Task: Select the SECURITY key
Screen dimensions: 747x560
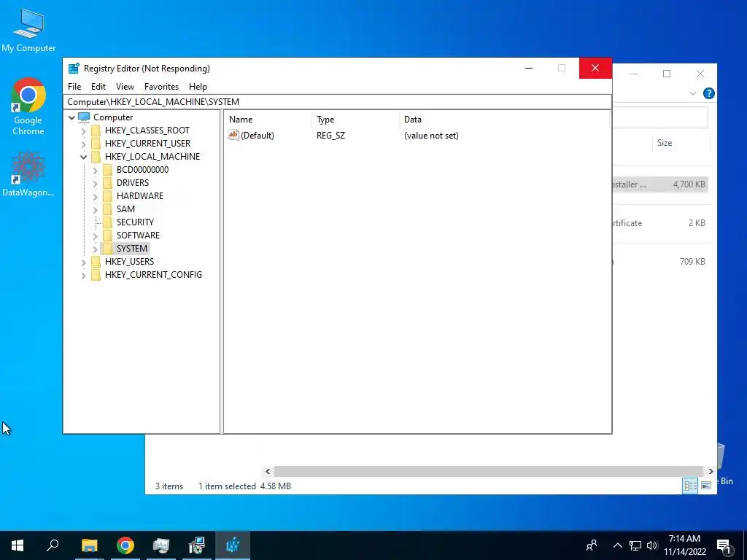Action: [x=135, y=222]
